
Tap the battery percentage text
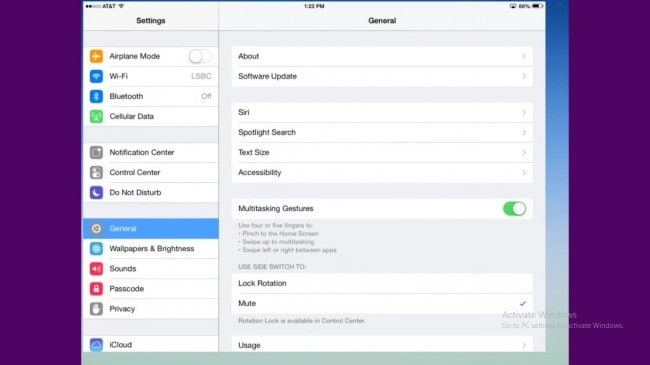(524, 6)
